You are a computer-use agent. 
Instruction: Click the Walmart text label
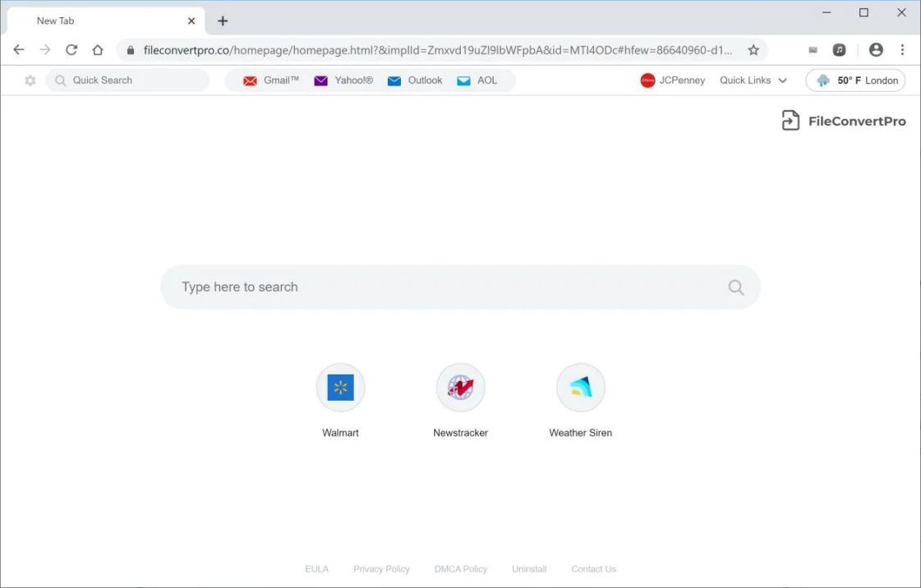coord(340,433)
